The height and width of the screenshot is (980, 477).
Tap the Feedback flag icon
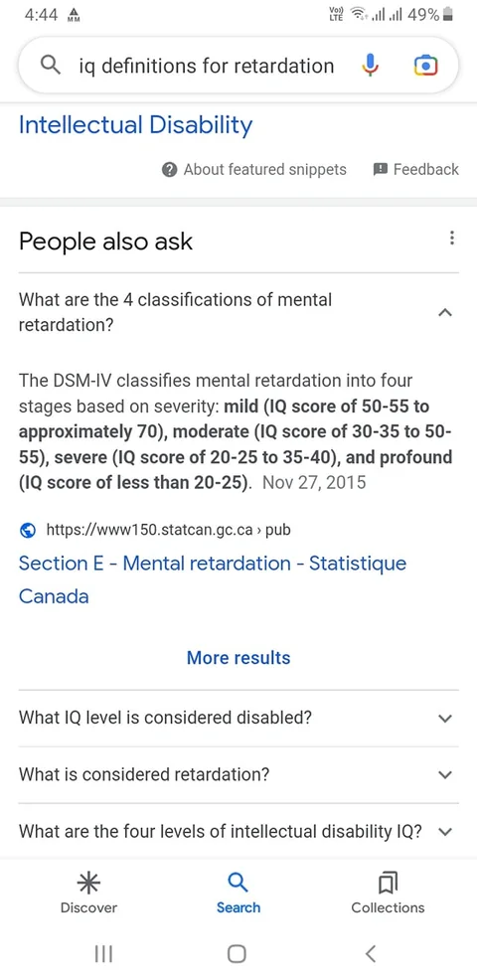pos(380,169)
